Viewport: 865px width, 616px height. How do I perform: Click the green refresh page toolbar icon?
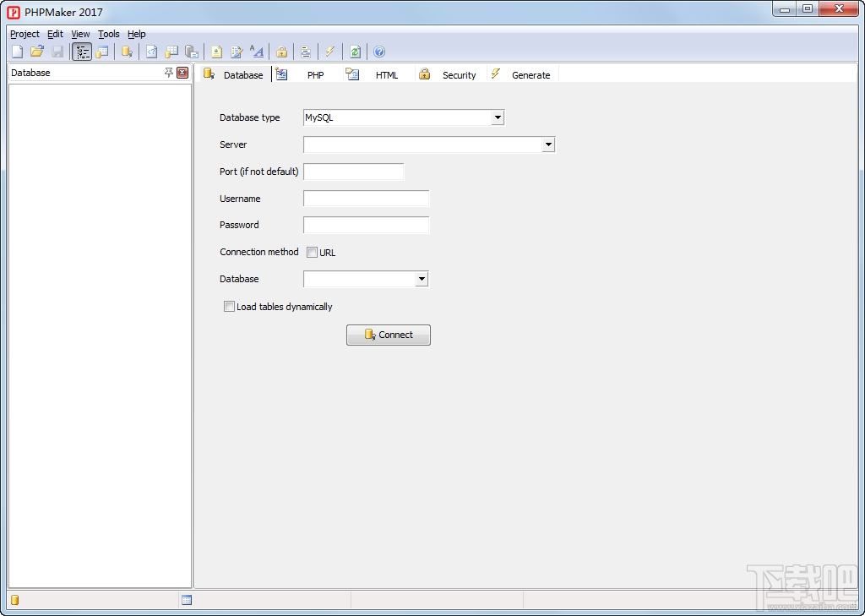[355, 52]
